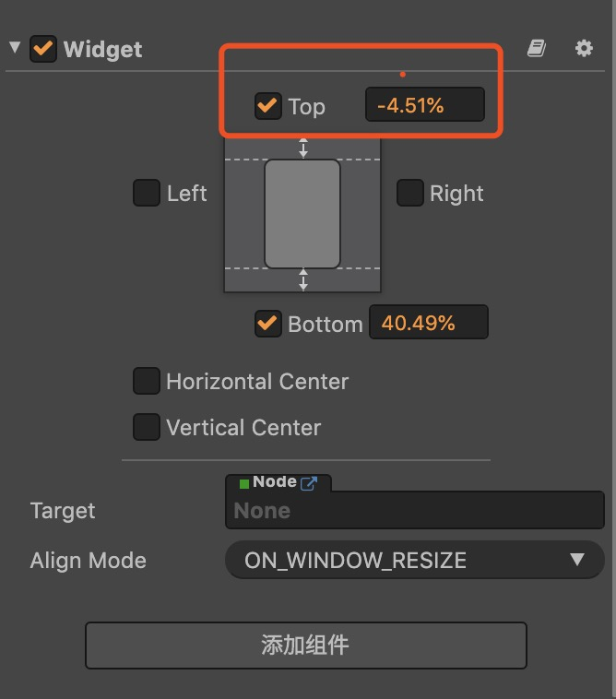Toggle the Widget component enabled checkbox
Image resolution: width=616 pixels, height=699 pixels.
(x=42, y=49)
